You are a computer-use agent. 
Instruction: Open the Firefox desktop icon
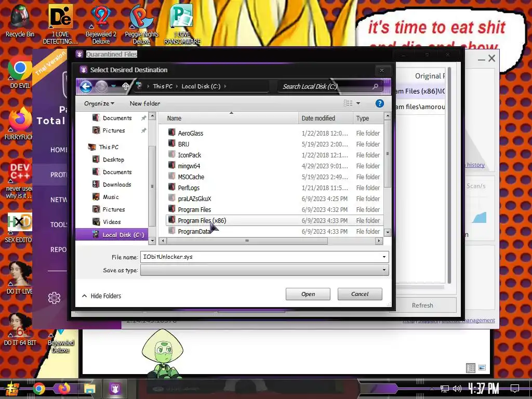(x=19, y=124)
